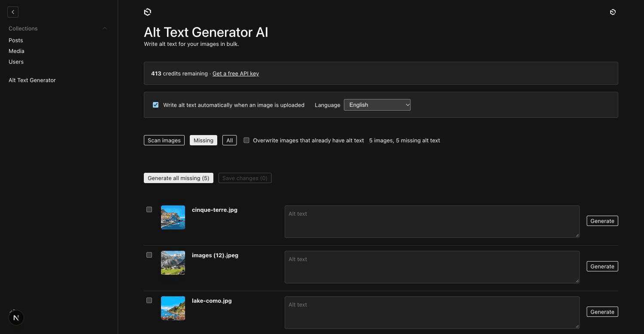Viewport: 644px width, 334px height.
Task: Open the images (12).jpeg thumbnail
Action: 173,263
